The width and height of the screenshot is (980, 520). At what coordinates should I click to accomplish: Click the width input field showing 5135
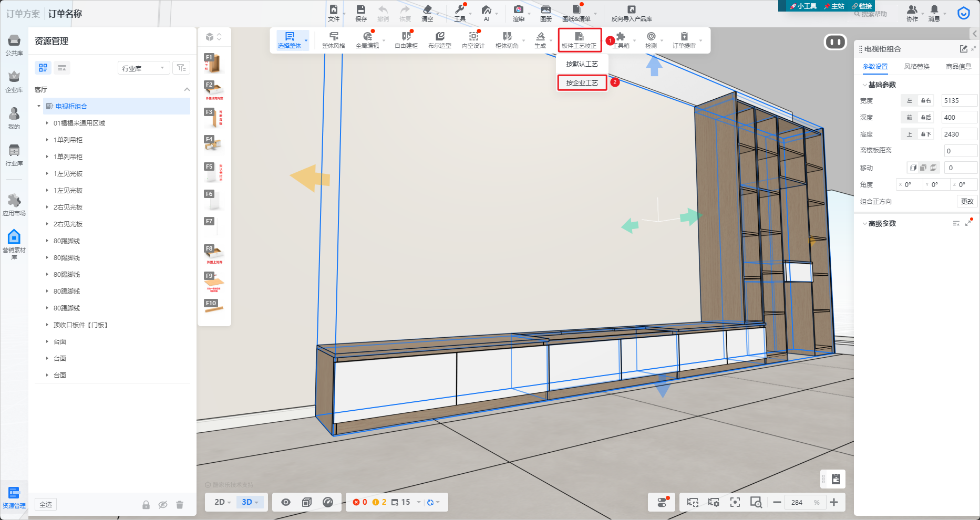958,101
